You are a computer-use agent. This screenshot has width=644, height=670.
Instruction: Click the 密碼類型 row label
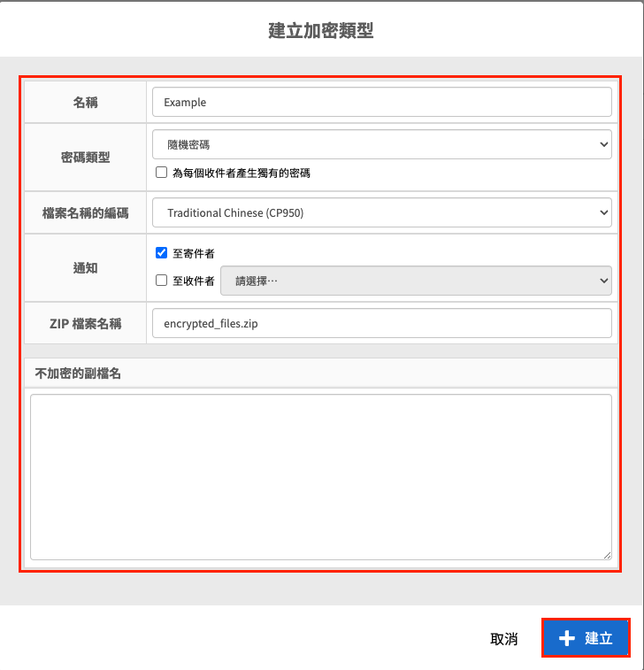(x=86, y=157)
